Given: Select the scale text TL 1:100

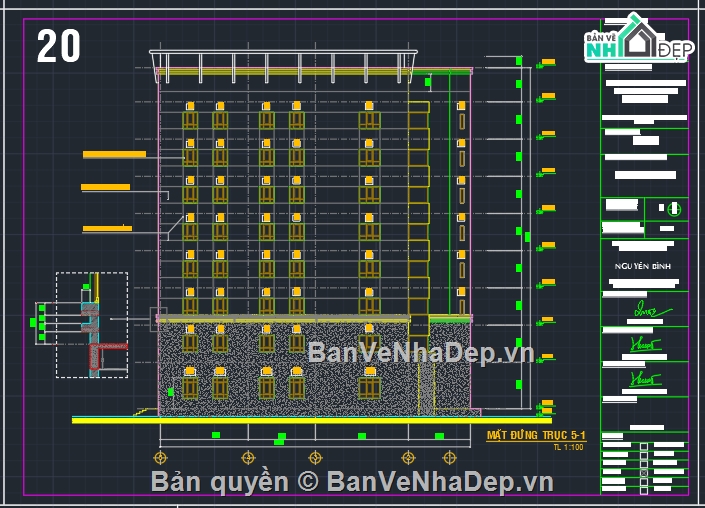Looking at the screenshot, I should [x=569, y=447].
